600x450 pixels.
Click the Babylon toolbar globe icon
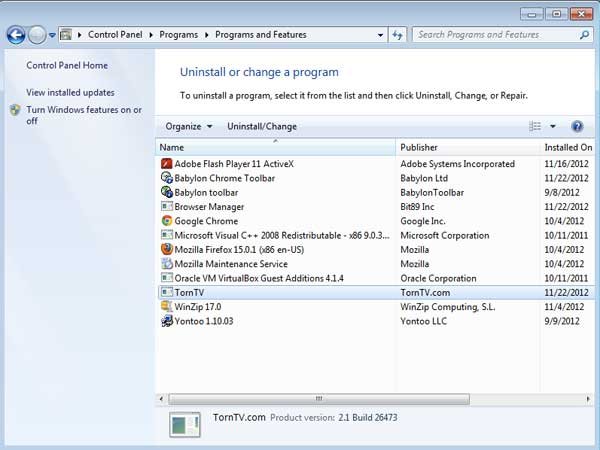pos(166,192)
